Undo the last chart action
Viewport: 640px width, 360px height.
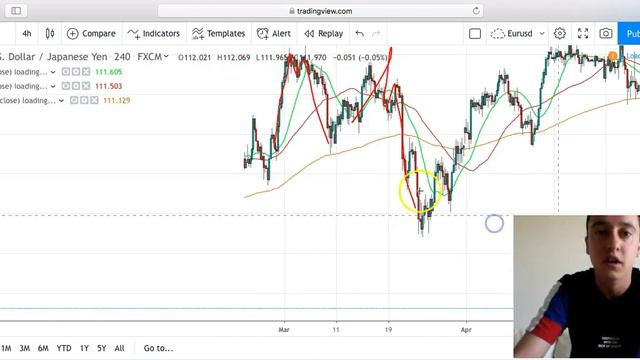pyautogui.click(x=360, y=33)
